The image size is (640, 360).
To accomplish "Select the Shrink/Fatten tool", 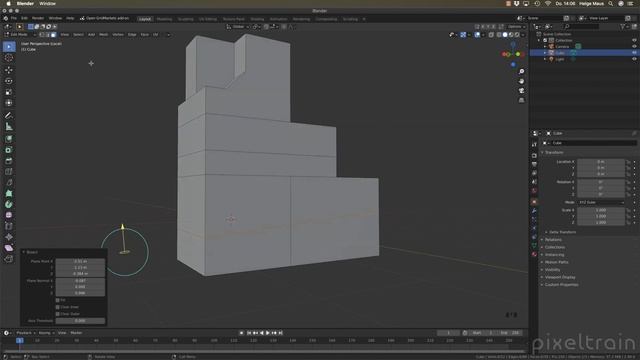I will click(9, 237).
